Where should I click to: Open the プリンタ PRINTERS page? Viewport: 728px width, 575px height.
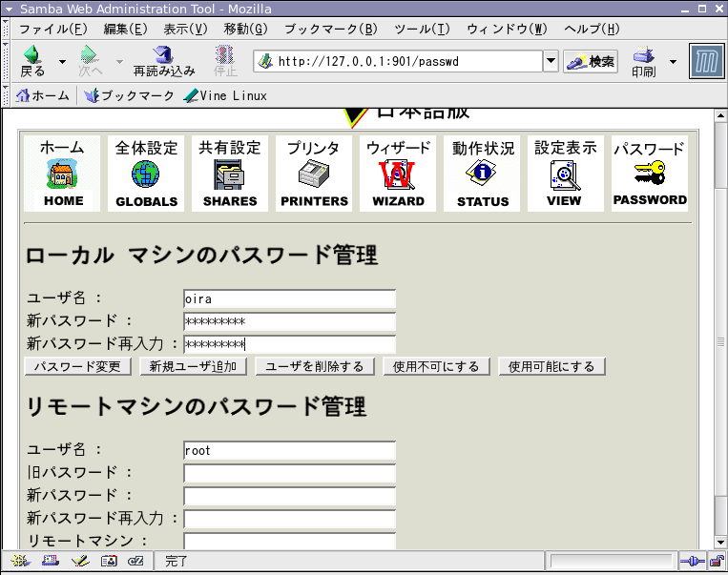tap(314, 174)
